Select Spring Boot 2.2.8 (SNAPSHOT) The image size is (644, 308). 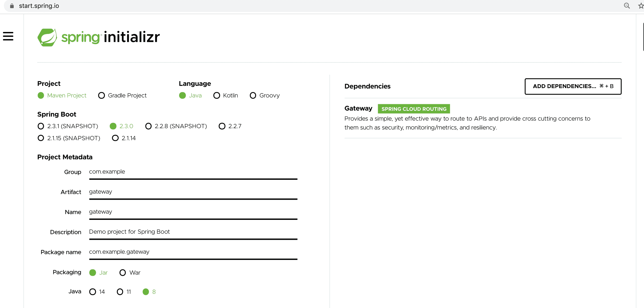coord(176,126)
